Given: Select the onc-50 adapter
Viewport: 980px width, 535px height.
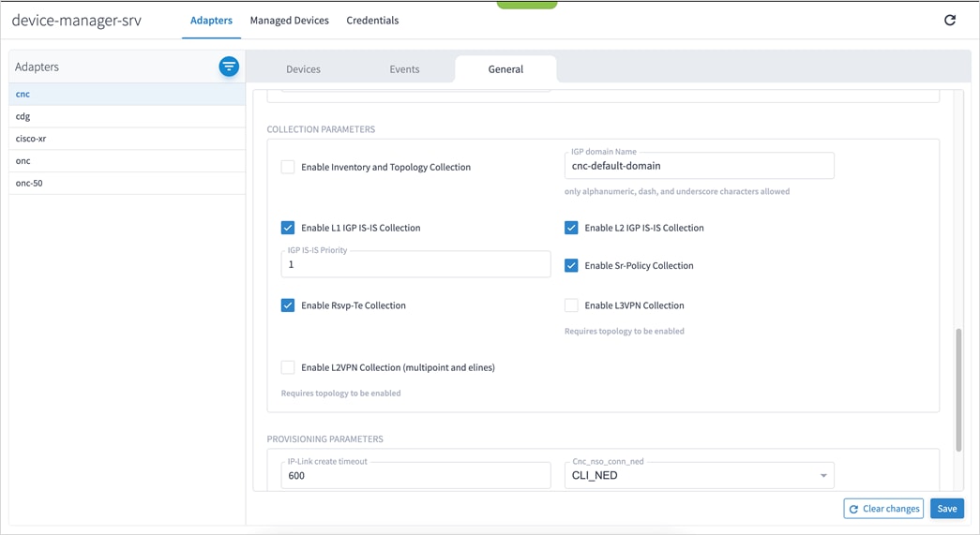Looking at the screenshot, I should (29, 184).
